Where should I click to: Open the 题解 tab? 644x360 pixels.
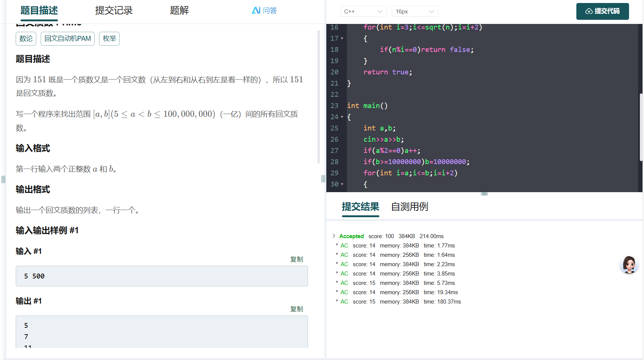[x=179, y=10]
